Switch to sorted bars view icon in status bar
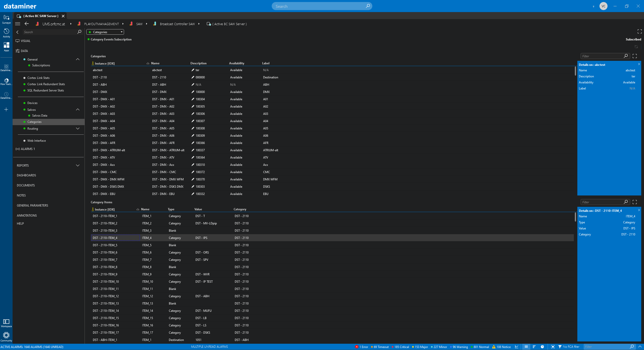Image resolution: width=644 pixels, height=350 pixels. (x=534, y=347)
